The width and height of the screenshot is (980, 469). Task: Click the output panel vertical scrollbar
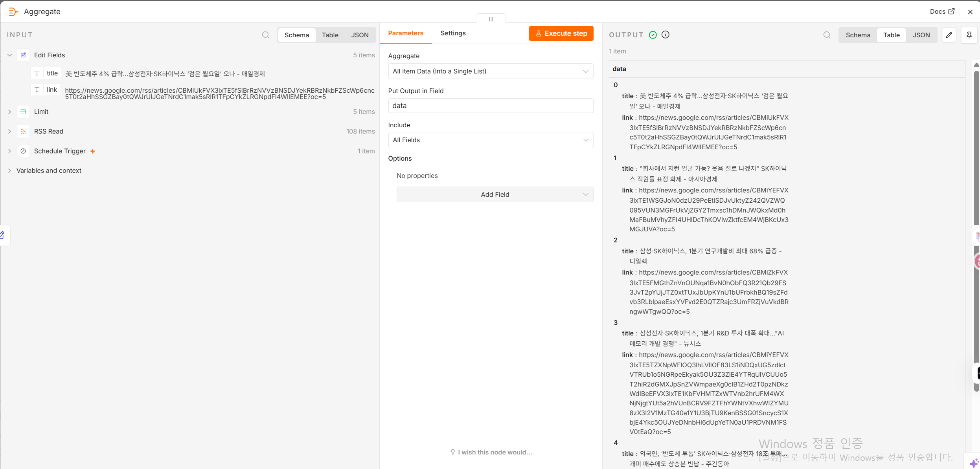point(976,231)
